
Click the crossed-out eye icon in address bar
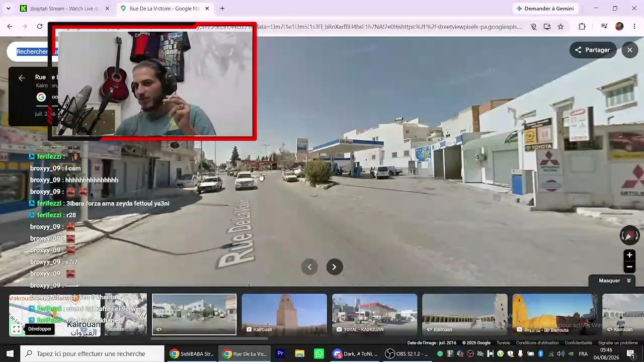tap(533, 27)
